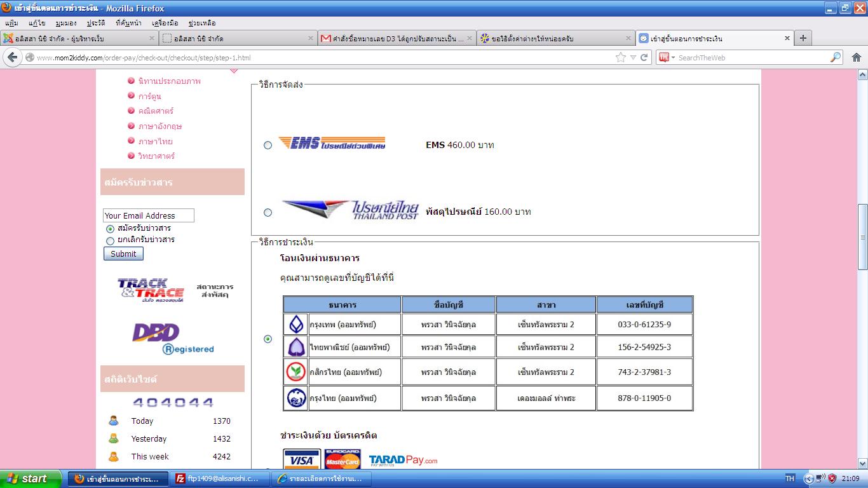Image resolution: width=868 pixels, height=488 pixels.
Task: Click the Kasikorn Bank logo icon
Action: point(295,372)
